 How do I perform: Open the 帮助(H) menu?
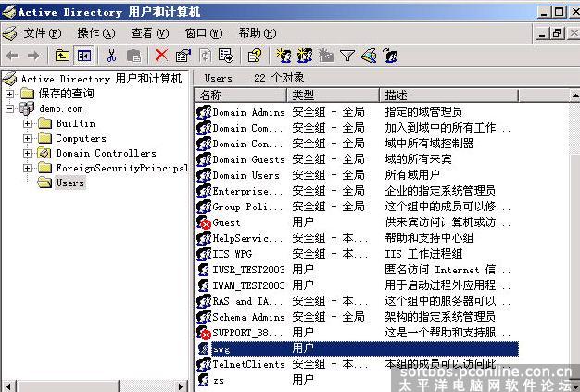tap(258, 33)
